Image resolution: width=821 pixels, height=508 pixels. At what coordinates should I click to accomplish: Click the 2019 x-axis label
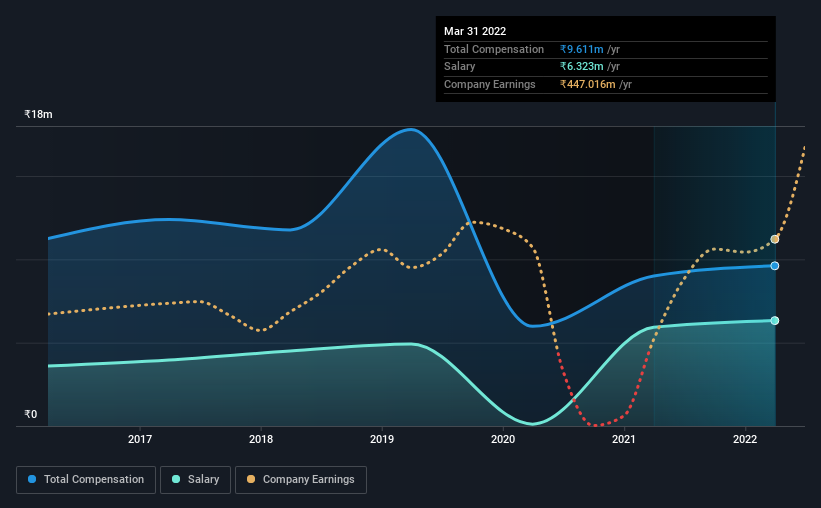point(382,439)
